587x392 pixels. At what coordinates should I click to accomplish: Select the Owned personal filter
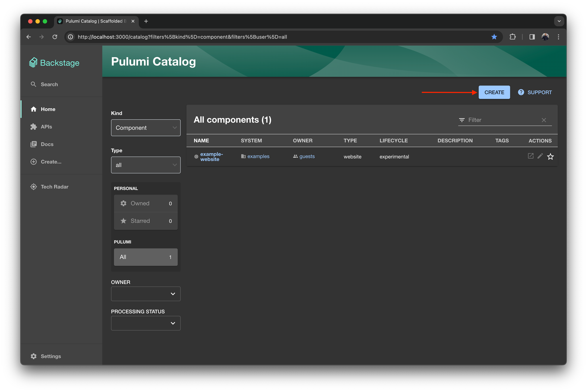click(x=146, y=203)
